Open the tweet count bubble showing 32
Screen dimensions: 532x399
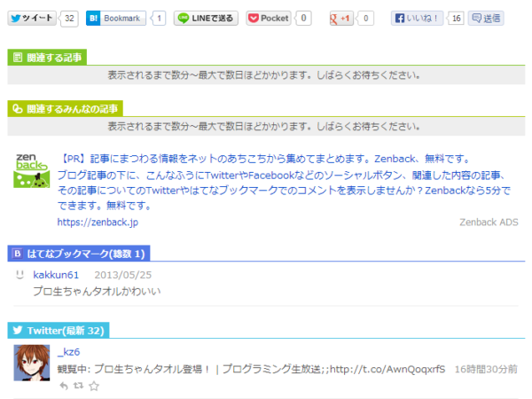69,19
